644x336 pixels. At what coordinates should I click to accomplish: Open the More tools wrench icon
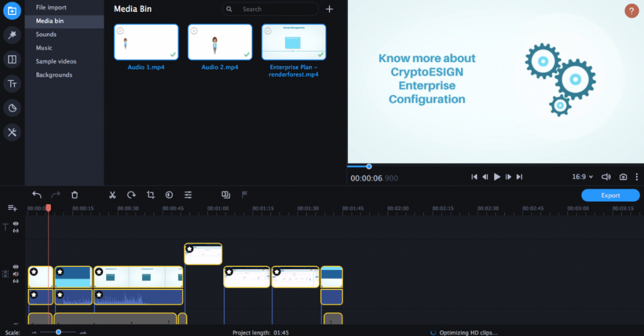[x=12, y=132]
